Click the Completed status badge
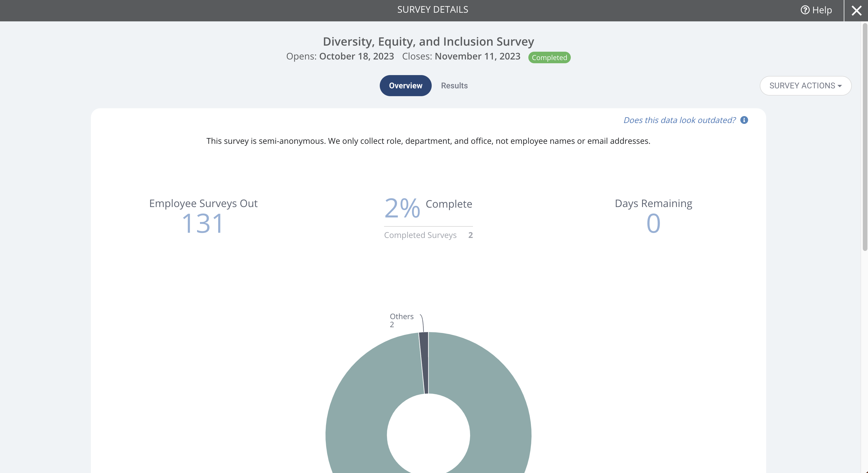868x473 pixels. [x=549, y=57]
